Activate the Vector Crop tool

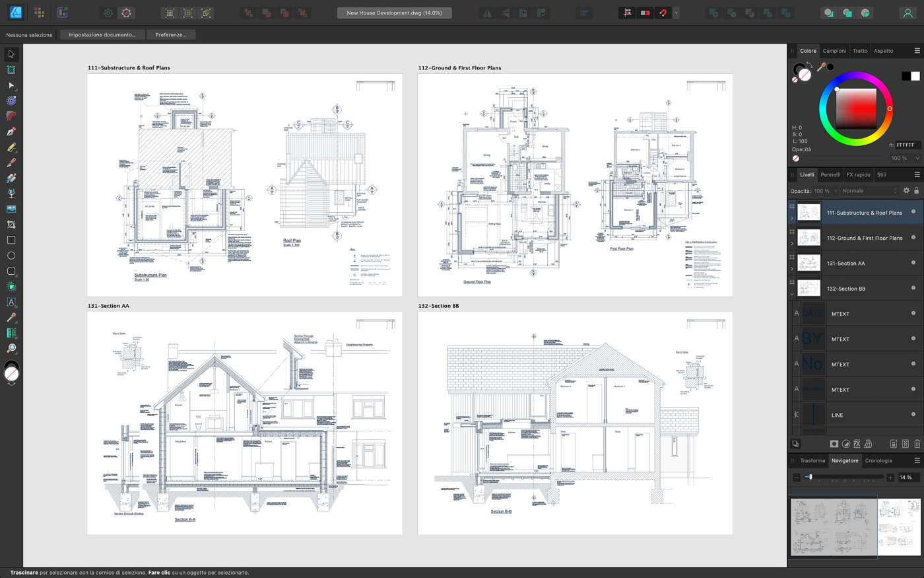point(11,224)
